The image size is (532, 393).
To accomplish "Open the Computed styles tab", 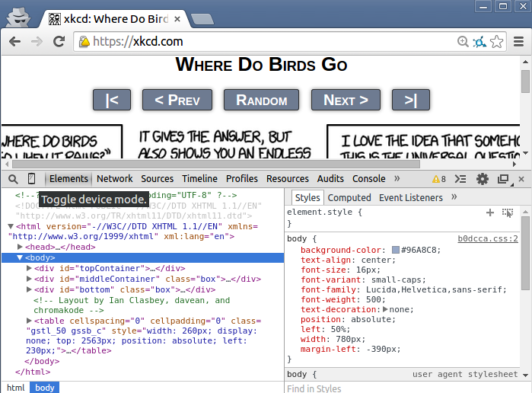I will [x=349, y=197].
